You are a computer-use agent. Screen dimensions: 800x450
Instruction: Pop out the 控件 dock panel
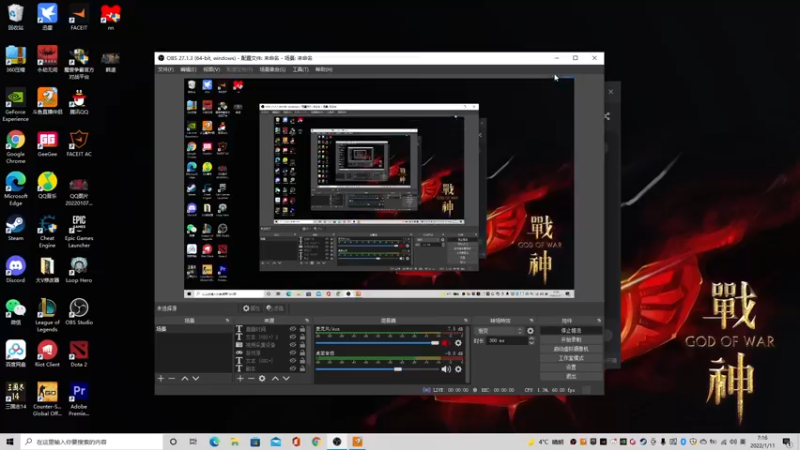pyautogui.click(x=599, y=320)
